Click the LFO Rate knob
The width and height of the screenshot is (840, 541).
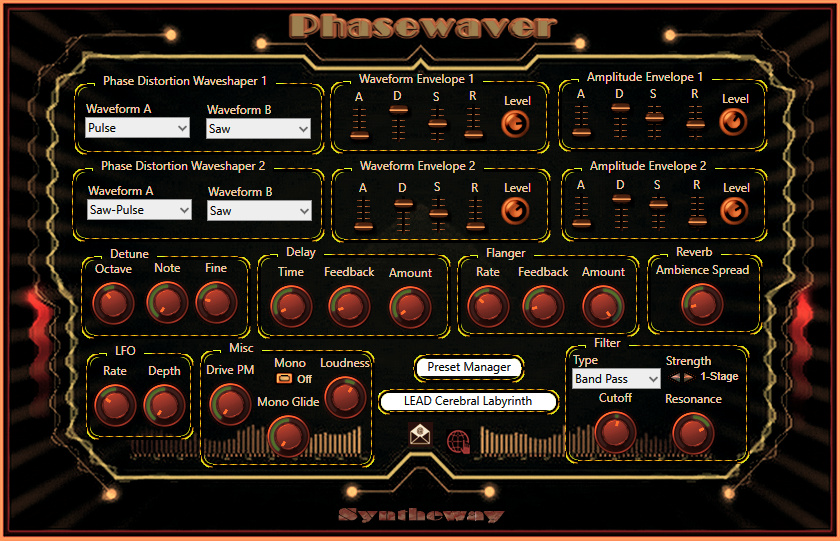point(115,405)
